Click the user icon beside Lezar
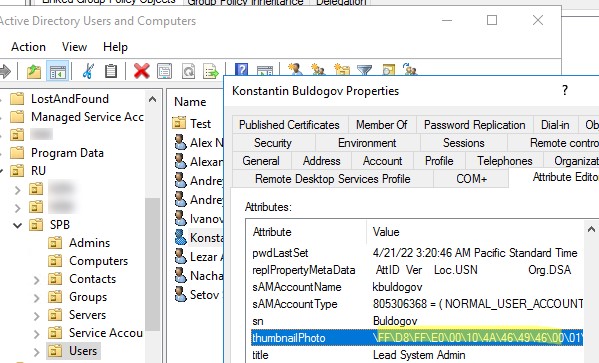The image size is (599, 363). [x=180, y=256]
